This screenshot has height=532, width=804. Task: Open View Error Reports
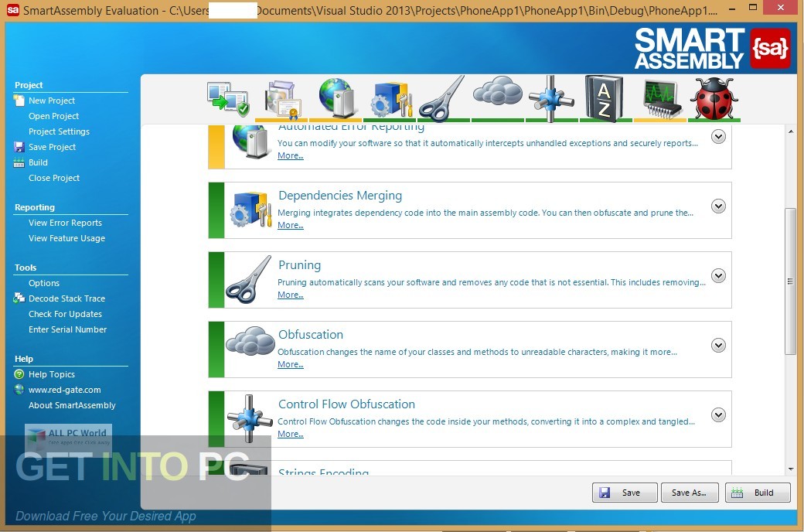coord(65,223)
